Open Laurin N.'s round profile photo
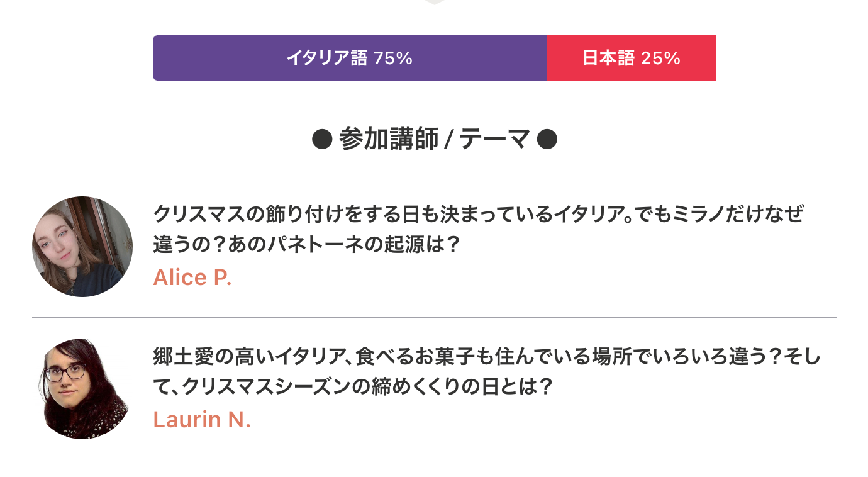The width and height of the screenshot is (868, 477). point(82,389)
